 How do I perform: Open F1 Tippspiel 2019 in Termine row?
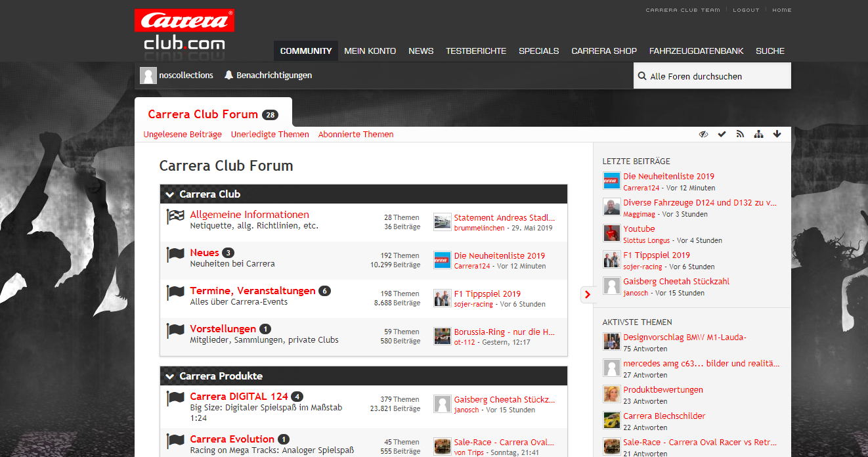tap(487, 294)
